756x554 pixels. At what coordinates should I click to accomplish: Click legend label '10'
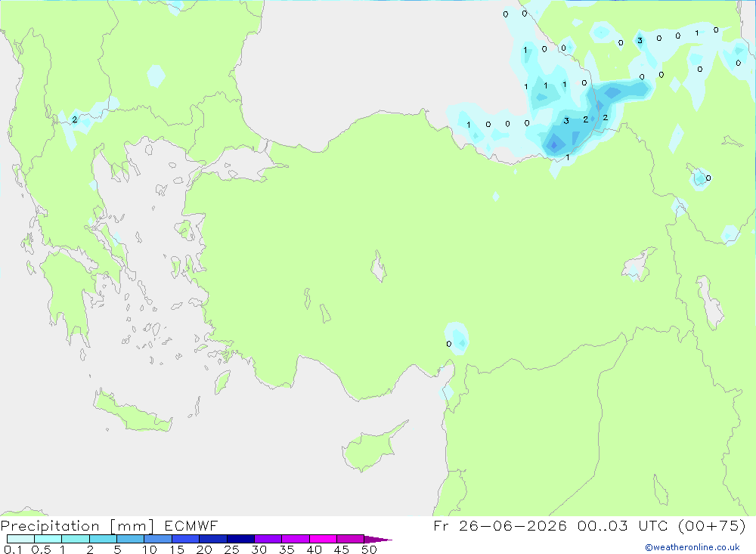tap(149, 549)
